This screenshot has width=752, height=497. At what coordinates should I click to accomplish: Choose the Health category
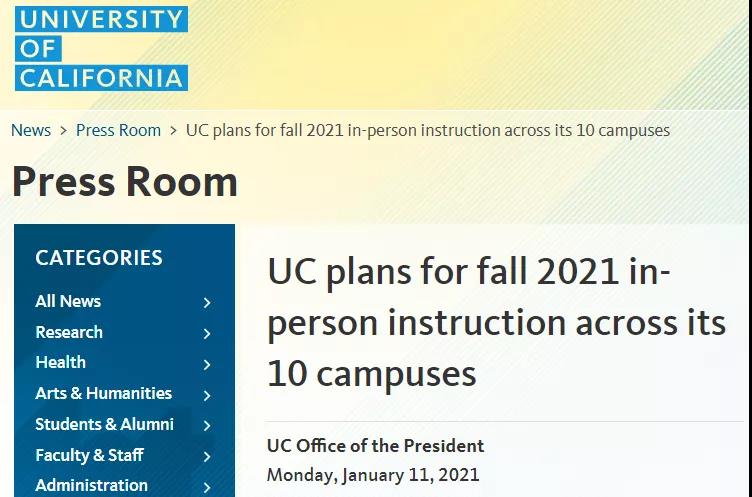[60, 362]
